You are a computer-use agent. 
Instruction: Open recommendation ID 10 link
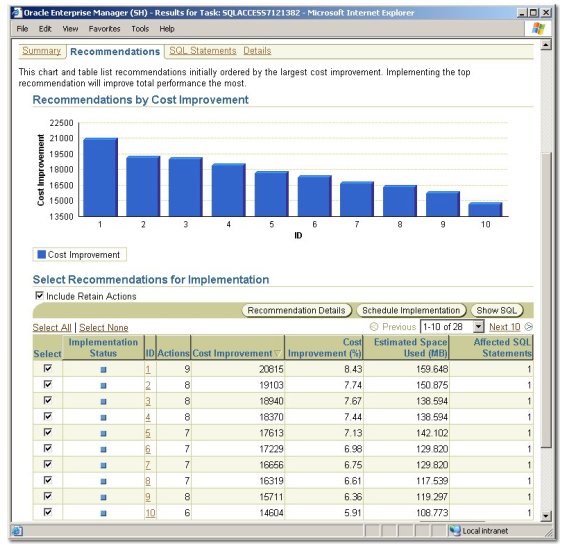click(x=150, y=513)
